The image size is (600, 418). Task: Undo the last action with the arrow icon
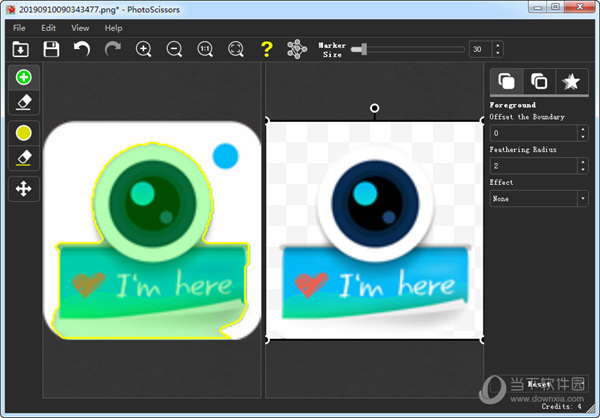pos(82,49)
